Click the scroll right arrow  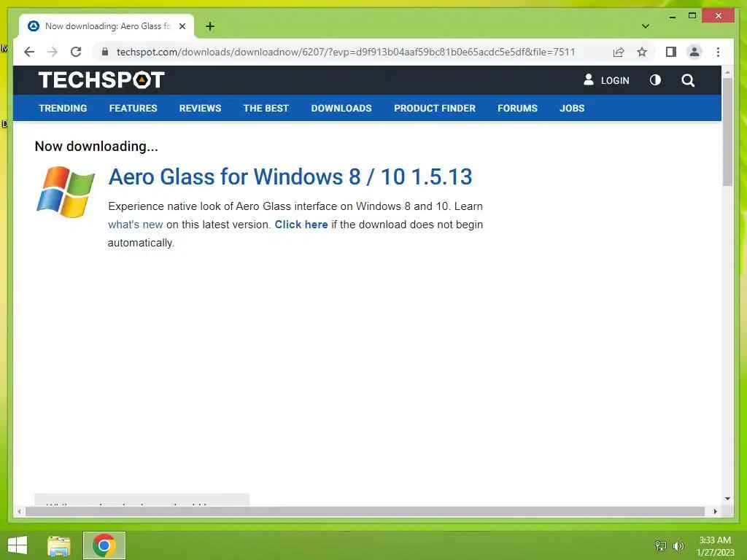(715, 511)
